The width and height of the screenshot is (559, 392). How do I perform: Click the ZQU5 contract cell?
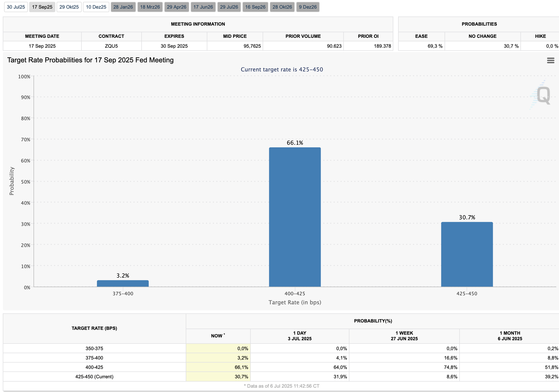pos(111,46)
